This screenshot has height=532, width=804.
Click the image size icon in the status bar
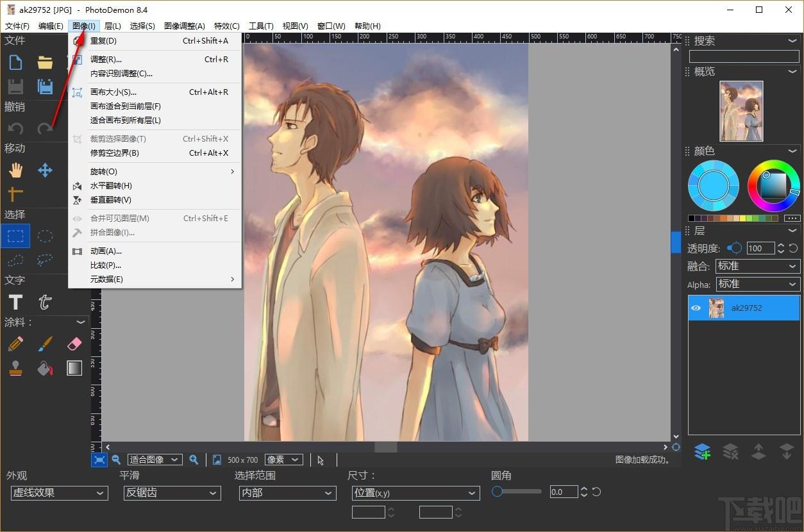point(217,460)
